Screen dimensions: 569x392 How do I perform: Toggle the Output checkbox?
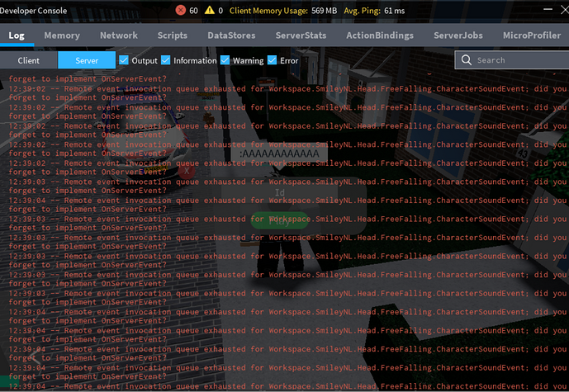(124, 60)
